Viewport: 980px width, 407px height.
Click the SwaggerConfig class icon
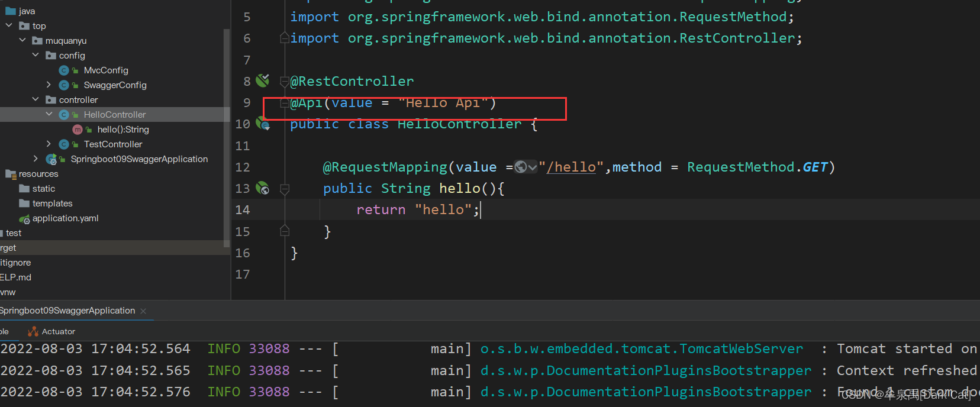pyautogui.click(x=64, y=85)
